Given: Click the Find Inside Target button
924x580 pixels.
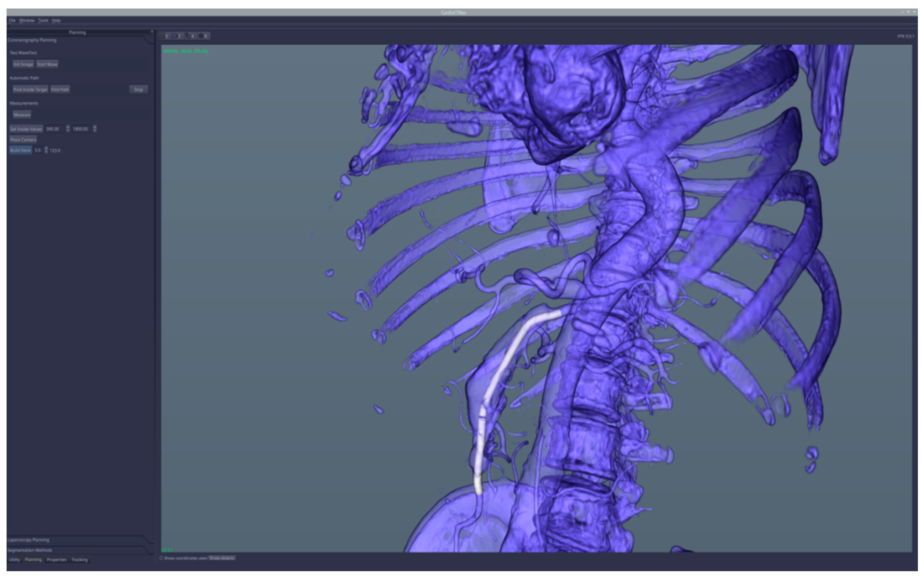Looking at the screenshot, I should 30,89.
